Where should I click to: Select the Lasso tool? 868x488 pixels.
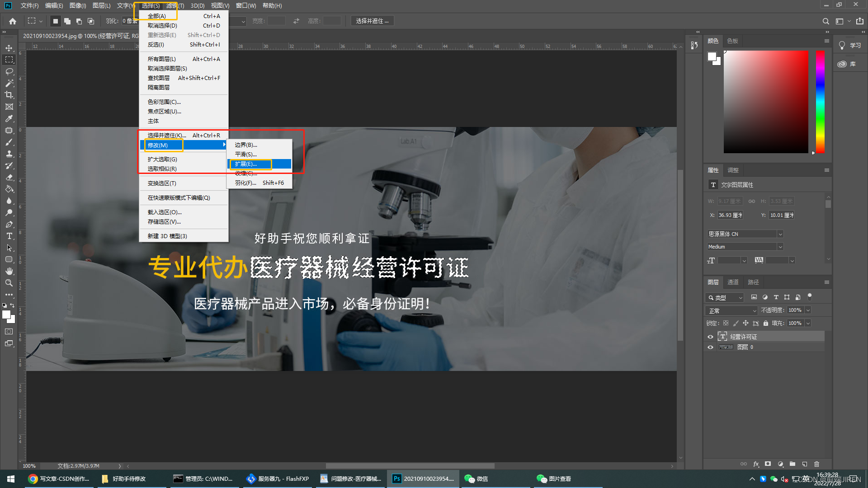tap(9, 71)
